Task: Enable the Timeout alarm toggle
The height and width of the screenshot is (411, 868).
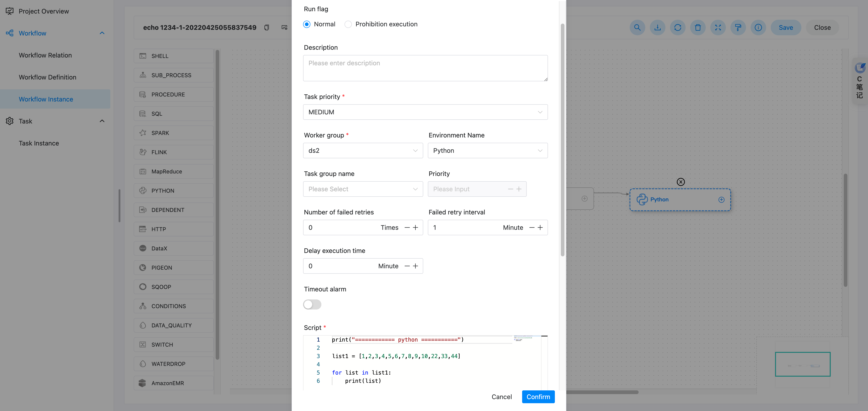Action: coord(312,304)
